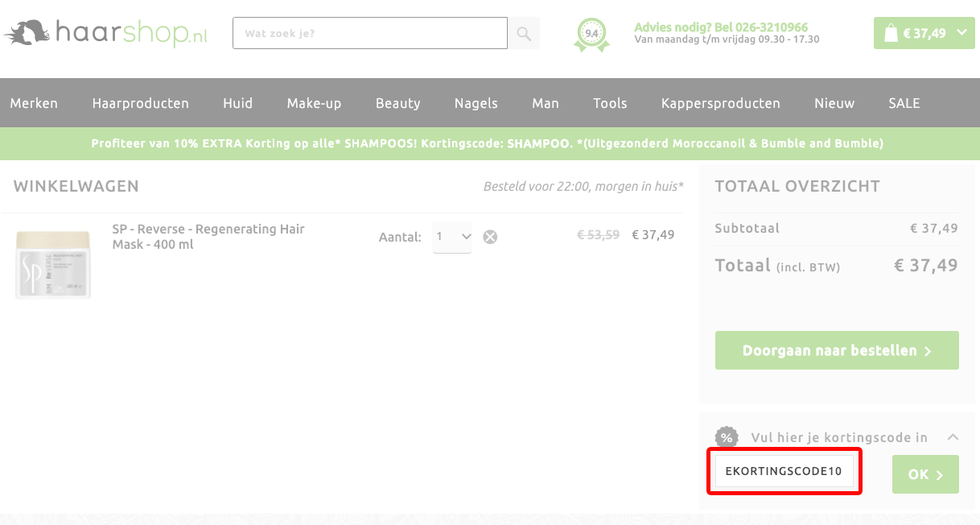Screen dimensions: 980x525
Task: Expand the cart dropdown arrow in header
Action: coord(961,33)
